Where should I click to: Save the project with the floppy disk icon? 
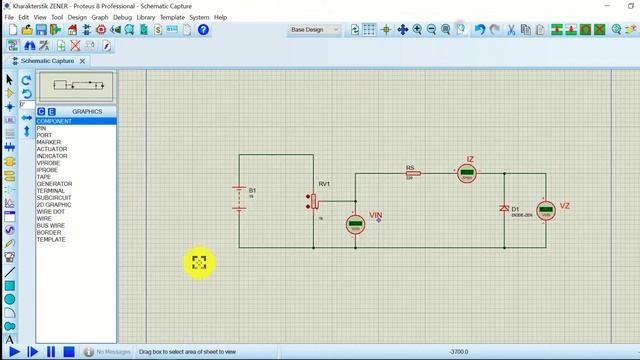(41, 30)
